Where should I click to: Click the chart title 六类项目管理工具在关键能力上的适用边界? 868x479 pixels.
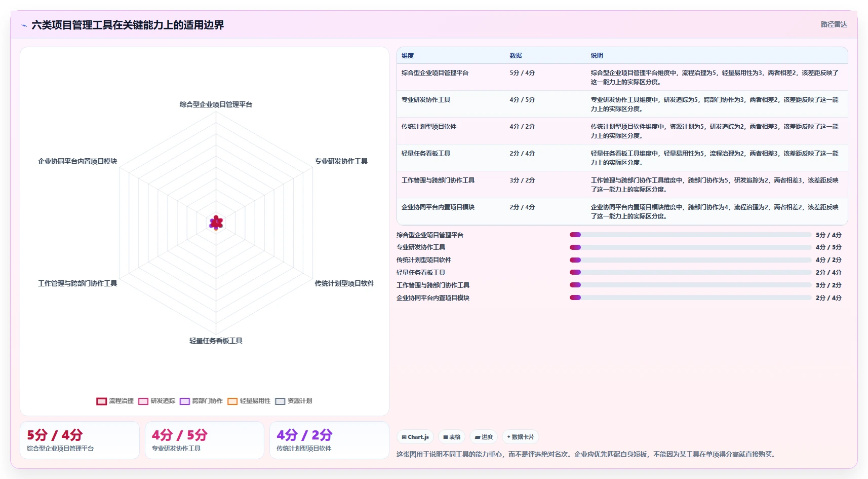(x=128, y=25)
